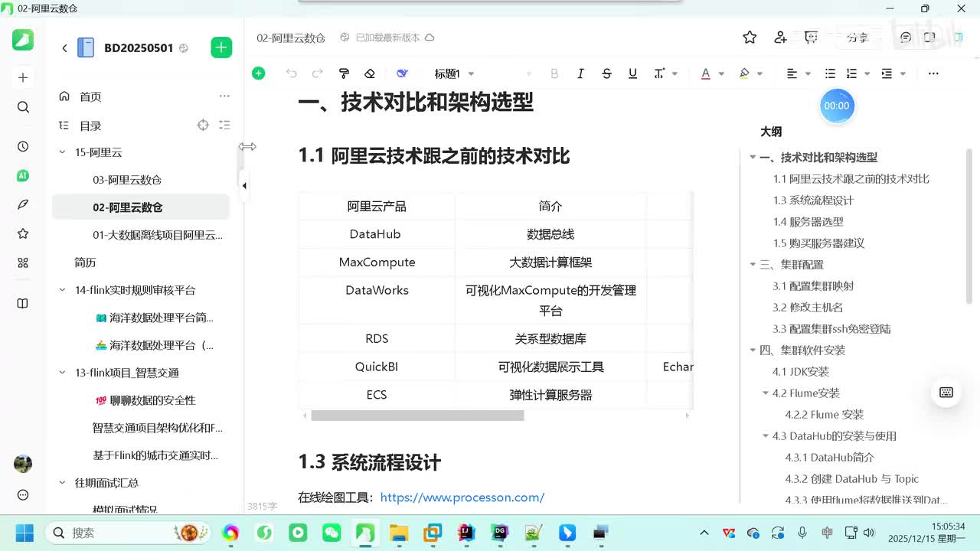Open the notebook library icon in sidebar

coord(23,303)
